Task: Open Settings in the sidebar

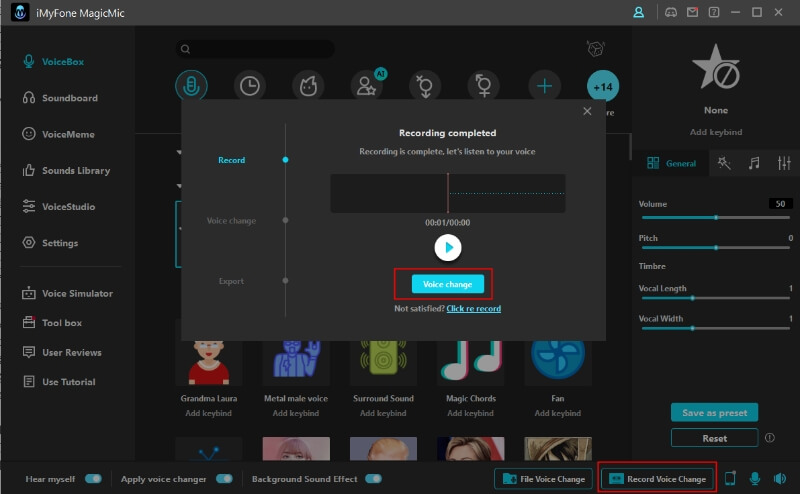Action: 50,243
